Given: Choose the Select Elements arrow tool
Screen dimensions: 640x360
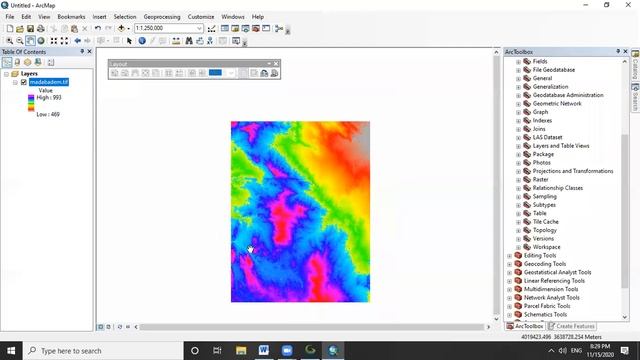Looking at the screenshot, I should pos(129,41).
